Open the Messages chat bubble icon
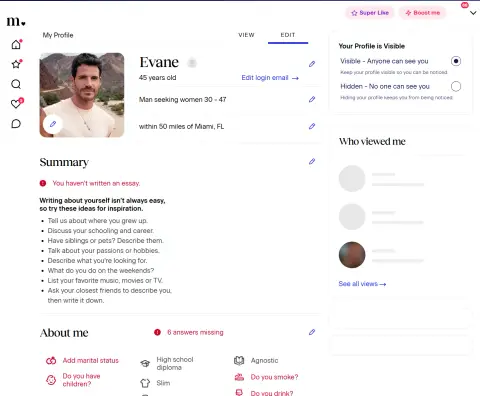The height and width of the screenshot is (396, 480). (x=16, y=124)
